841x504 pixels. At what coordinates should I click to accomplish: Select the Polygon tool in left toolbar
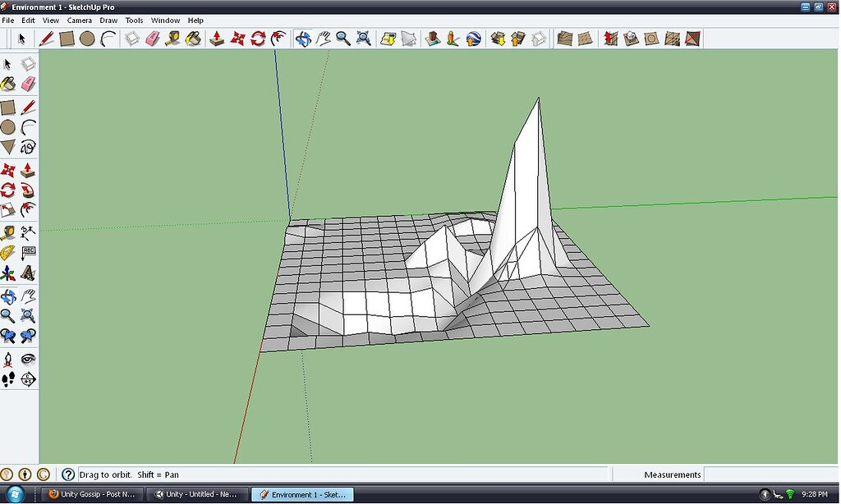coord(8,147)
